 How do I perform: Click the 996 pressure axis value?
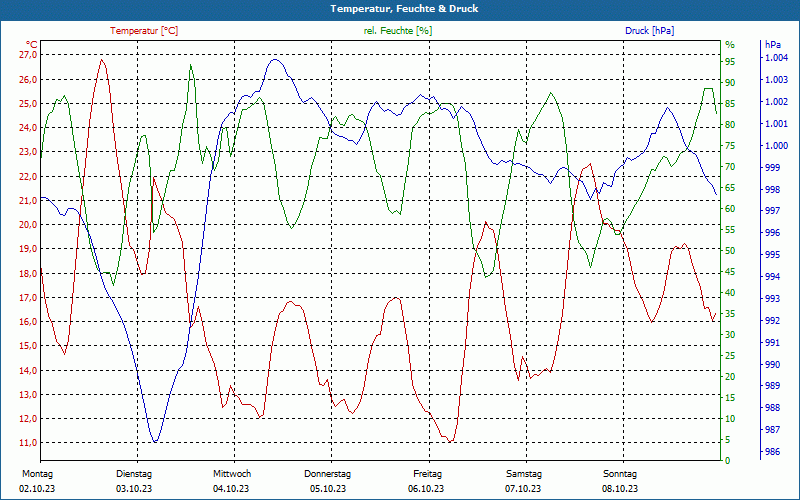(772, 233)
